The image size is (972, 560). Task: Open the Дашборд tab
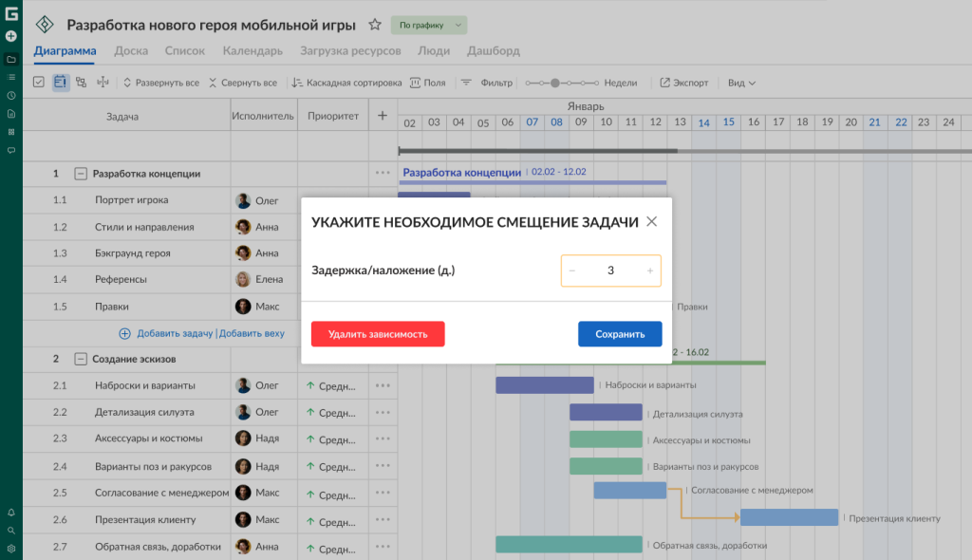pyautogui.click(x=493, y=51)
